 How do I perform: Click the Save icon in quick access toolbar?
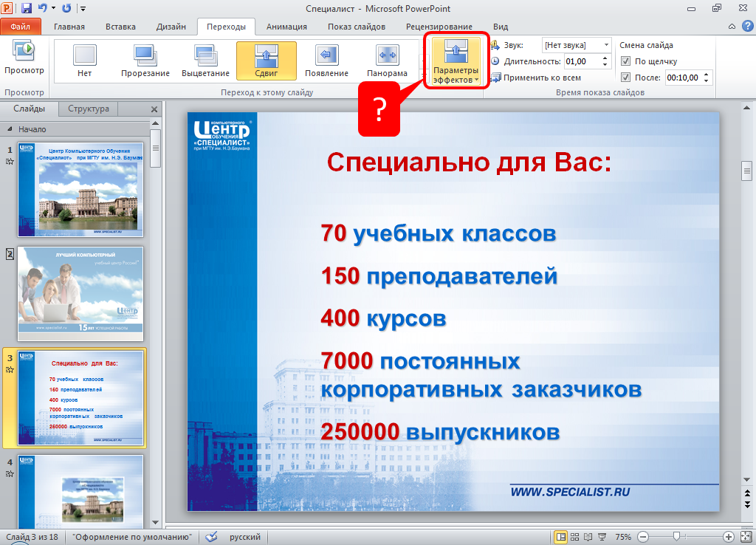[27, 8]
